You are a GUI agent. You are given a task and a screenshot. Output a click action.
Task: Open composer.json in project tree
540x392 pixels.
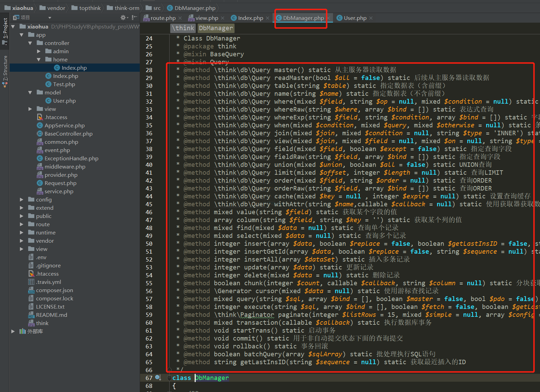(x=51, y=290)
